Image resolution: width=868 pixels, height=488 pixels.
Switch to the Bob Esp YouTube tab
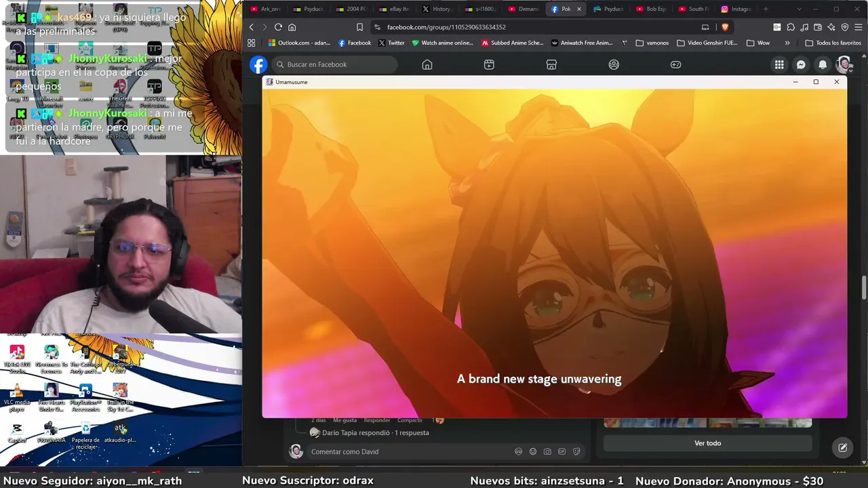click(x=651, y=9)
